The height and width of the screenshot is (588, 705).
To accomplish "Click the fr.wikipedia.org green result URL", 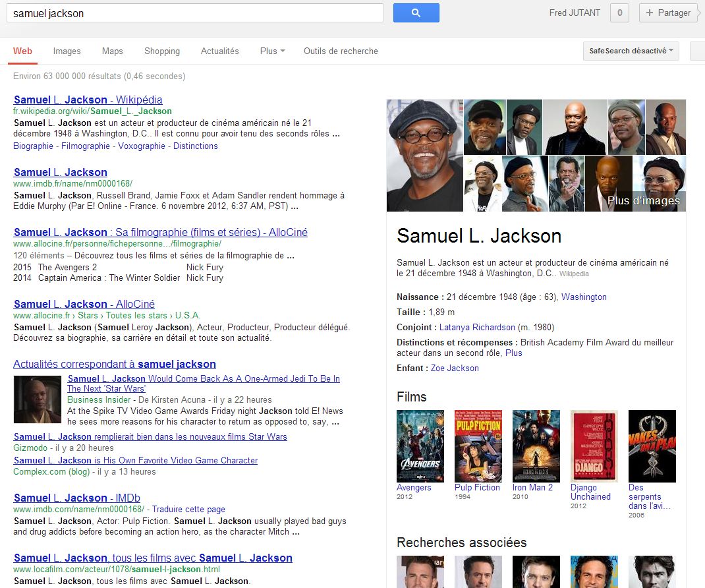I will point(93,111).
